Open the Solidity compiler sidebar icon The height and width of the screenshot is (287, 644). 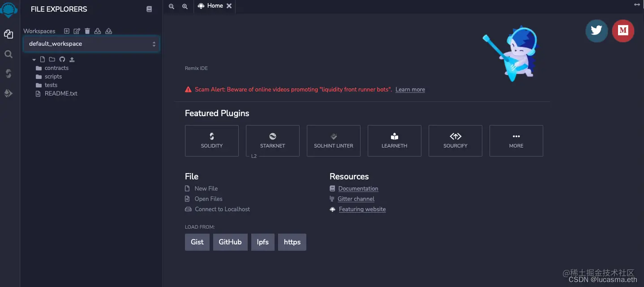pos(9,74)
